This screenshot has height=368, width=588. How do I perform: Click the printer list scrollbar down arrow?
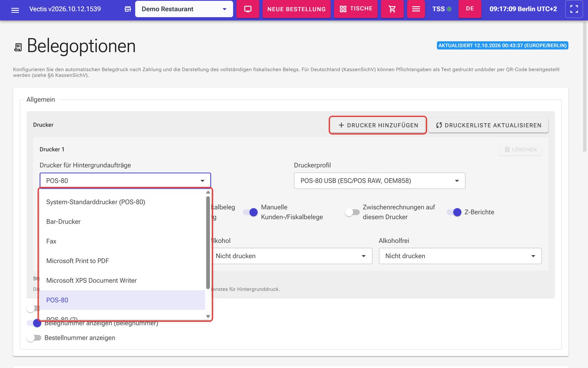tap(208, 316)
